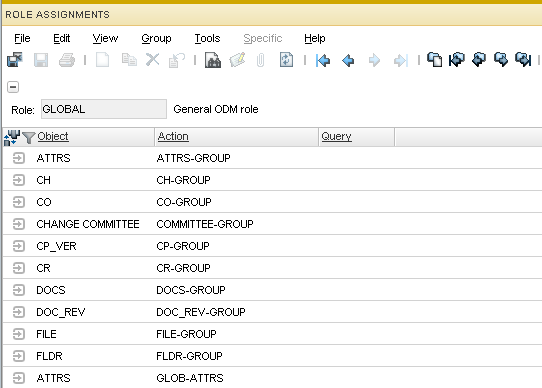Viewport: 542px width, 388px height.
Task: Click the previous record blue arrow
Action: [348, 61]
